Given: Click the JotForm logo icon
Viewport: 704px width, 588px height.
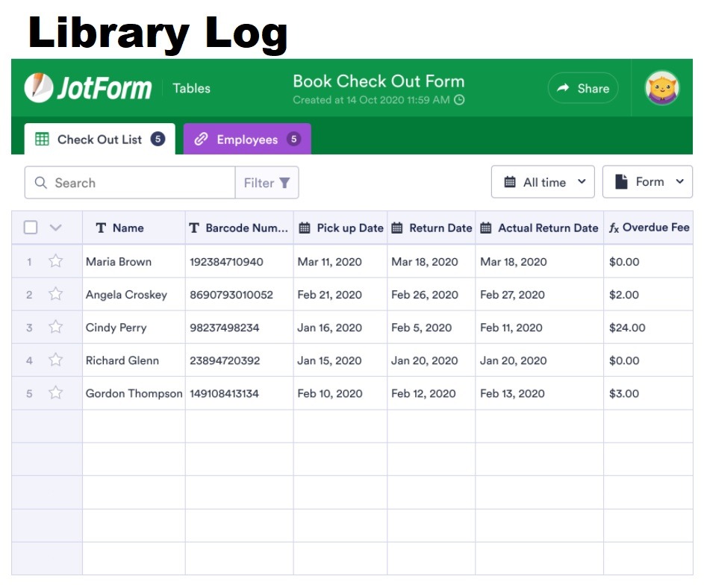Looking at the screenshot, I should (x=38, y=88).
